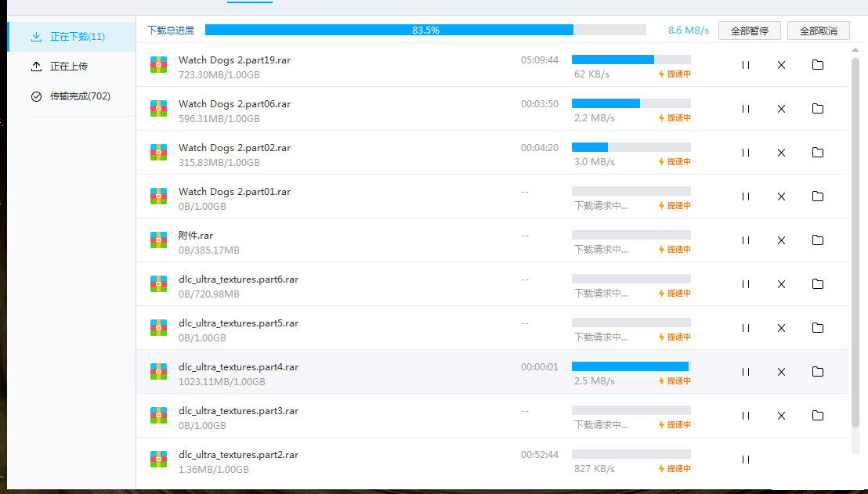Select the Watch Dogs 2.part06.rar file name

(234, 103)
